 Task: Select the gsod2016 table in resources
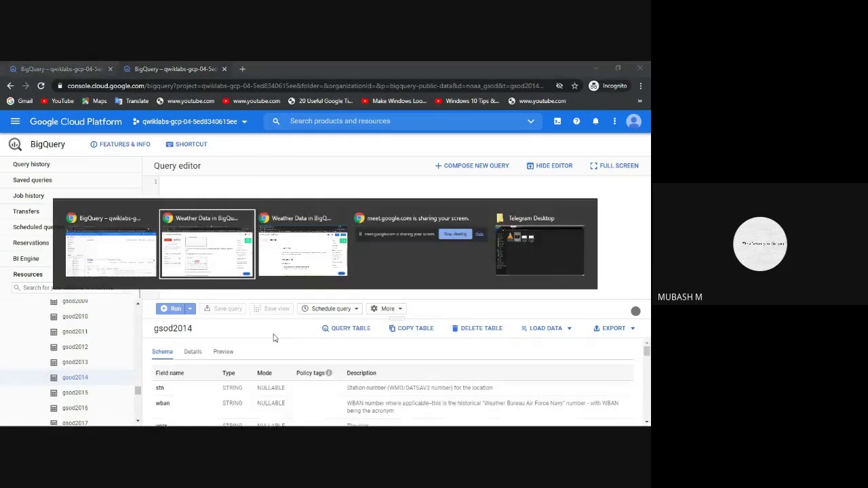pos(75,408)
